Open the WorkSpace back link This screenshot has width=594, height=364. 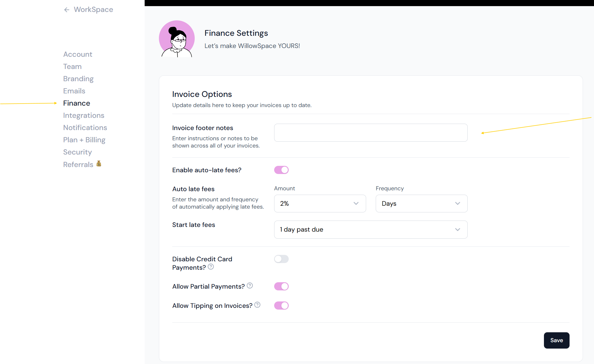coord(93,10)
